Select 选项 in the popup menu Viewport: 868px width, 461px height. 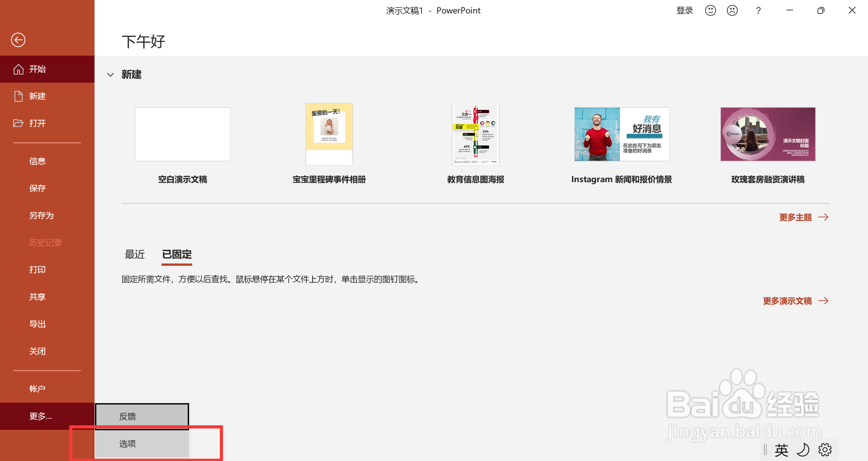[x=142, y=444]
